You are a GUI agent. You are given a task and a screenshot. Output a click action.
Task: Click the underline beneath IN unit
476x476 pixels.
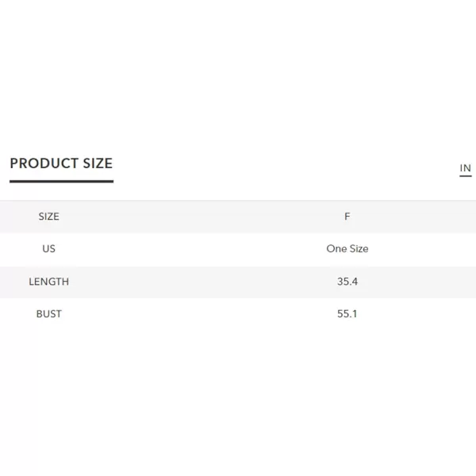tap(466, 176)
